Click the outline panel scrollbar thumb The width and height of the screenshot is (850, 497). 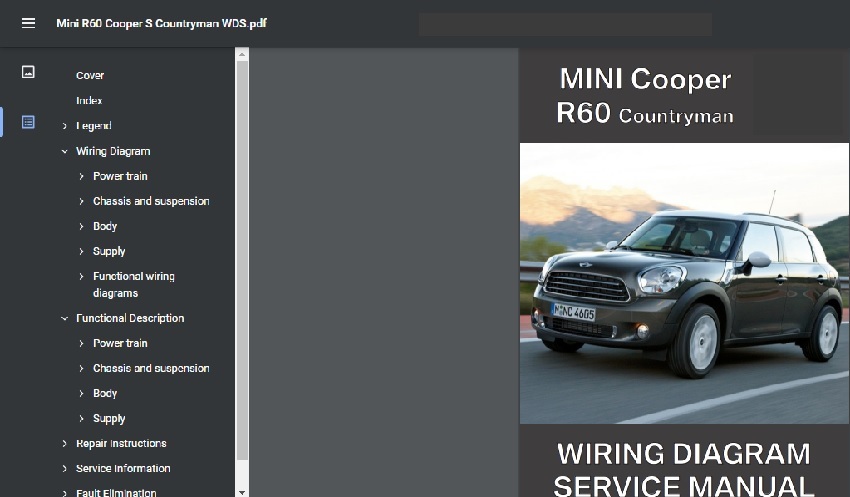[242, 260]
